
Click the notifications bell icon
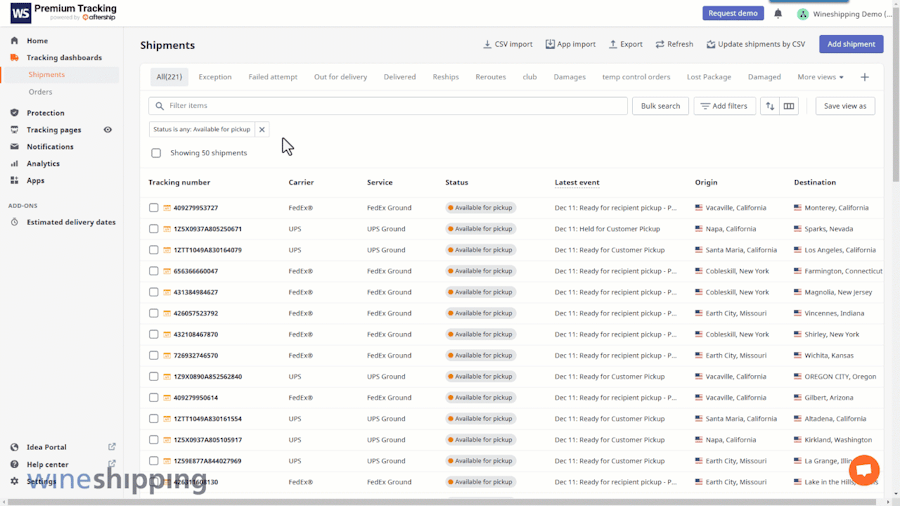778,14
